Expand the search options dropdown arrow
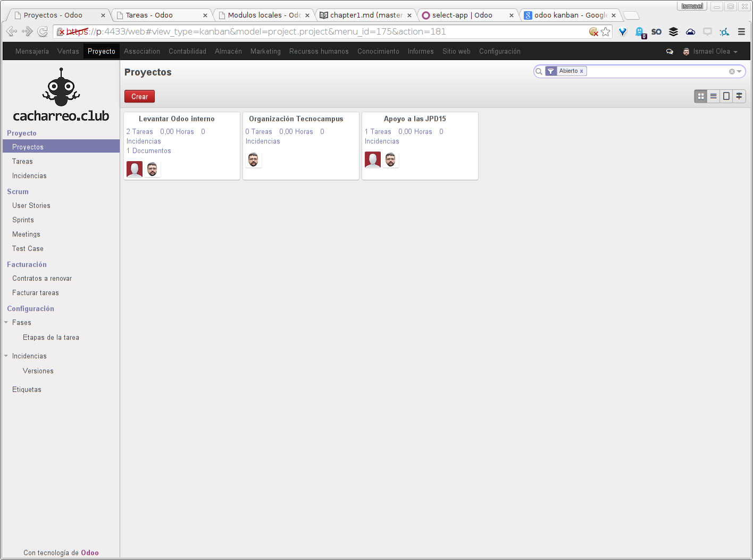The width and height of the screenshot is (753, 560). click(739, 71)
